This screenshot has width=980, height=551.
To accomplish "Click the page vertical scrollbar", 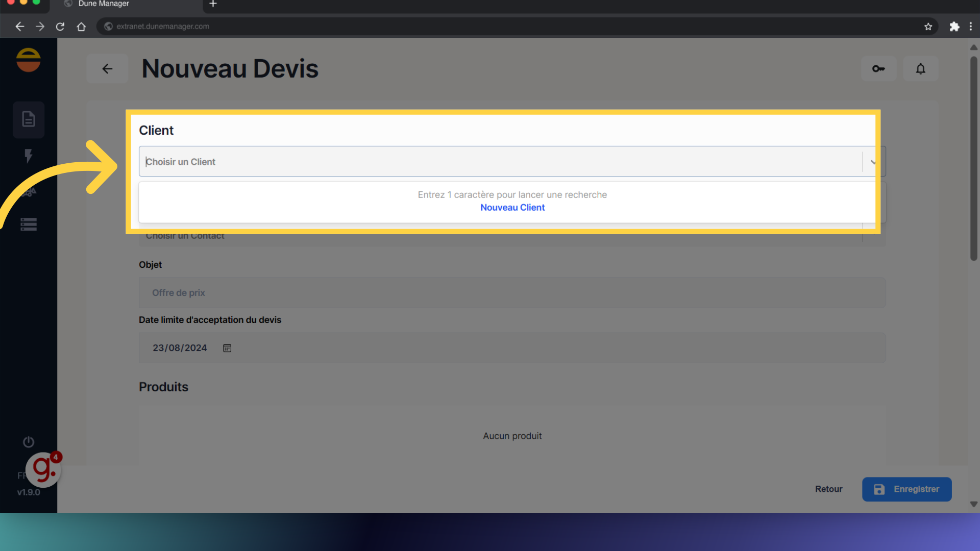I will [x=973, y=158].
